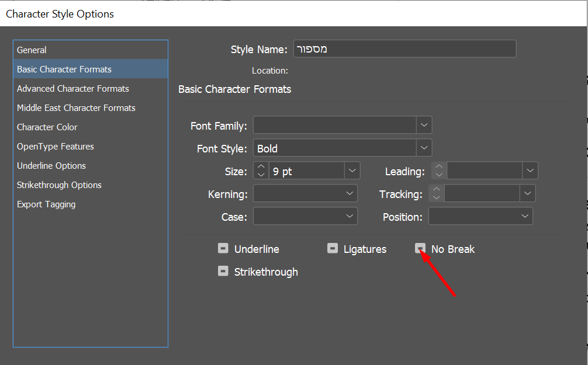
Task: Switch to Advanced Character Formats
Action: coord(73,89)
